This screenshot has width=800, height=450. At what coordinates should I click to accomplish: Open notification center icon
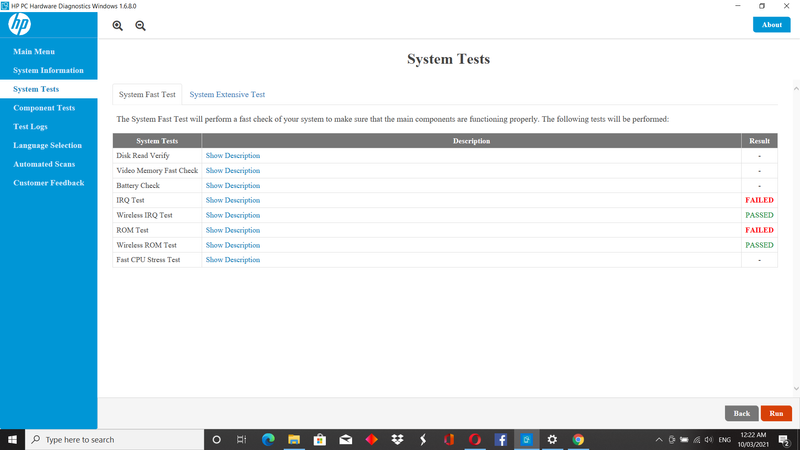coord(785,440)
